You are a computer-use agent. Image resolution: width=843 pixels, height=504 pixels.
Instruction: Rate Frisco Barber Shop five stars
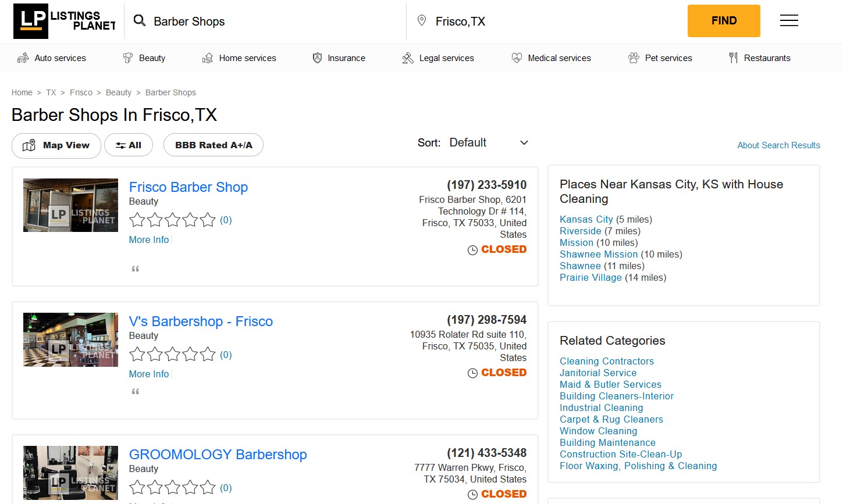coord(208,220)
